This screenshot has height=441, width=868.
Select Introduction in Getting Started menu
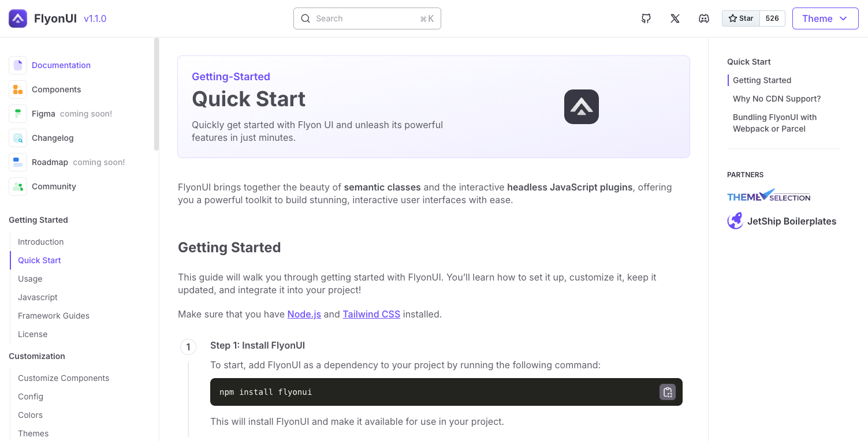tap(41, 242)
